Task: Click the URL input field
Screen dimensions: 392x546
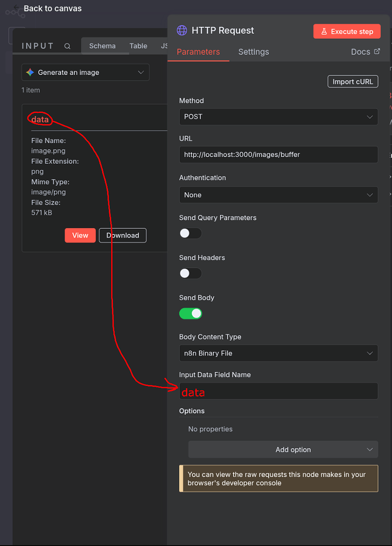Action: [278, 155]
